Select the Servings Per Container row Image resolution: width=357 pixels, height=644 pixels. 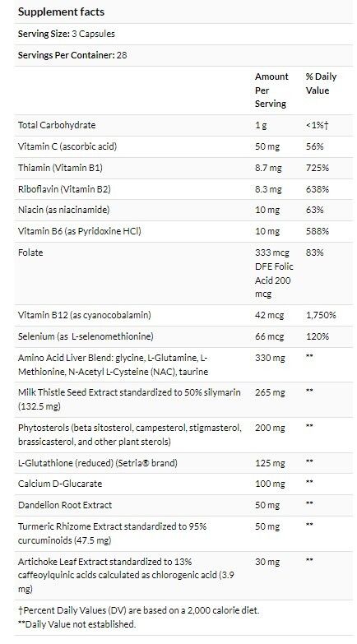tap(183, 55)
